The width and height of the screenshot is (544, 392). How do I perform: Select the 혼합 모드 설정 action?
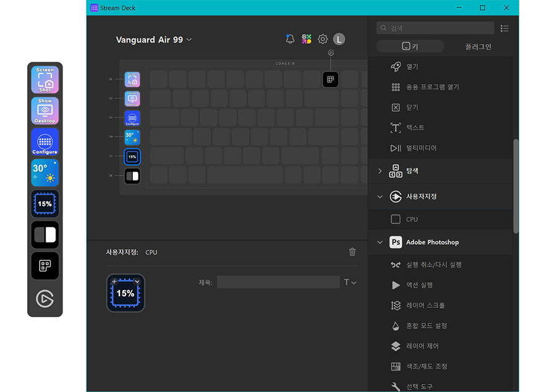441,326
